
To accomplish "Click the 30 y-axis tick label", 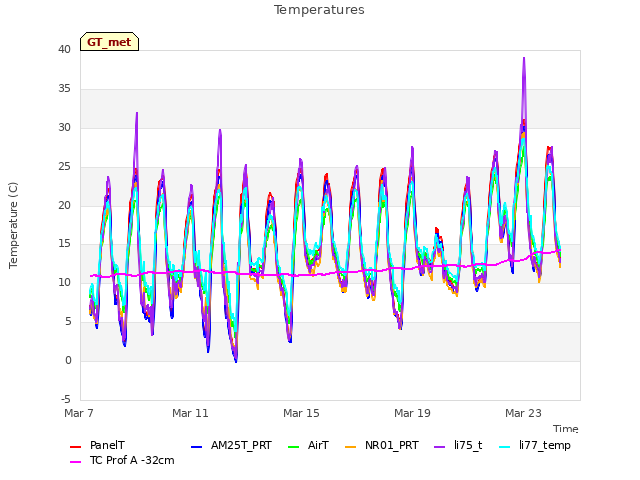I will point(64,127).
